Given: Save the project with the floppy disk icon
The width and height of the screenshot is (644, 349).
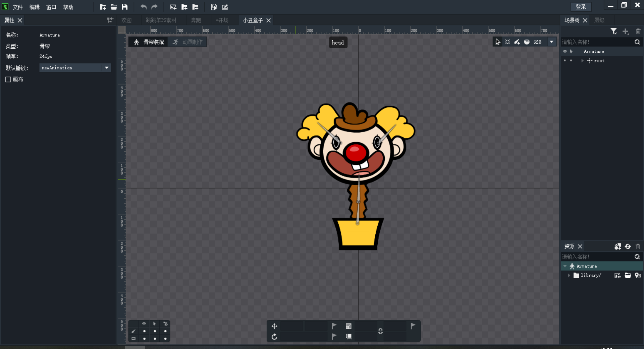Looking at the screenshot, I should click(125, 7).
